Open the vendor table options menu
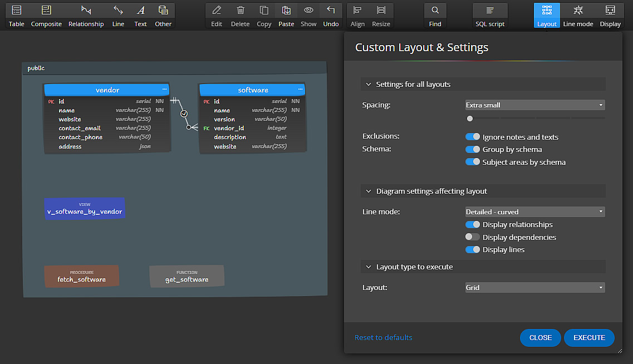The image size is (633, 364). pyautogui.click(x=164, y=90)
